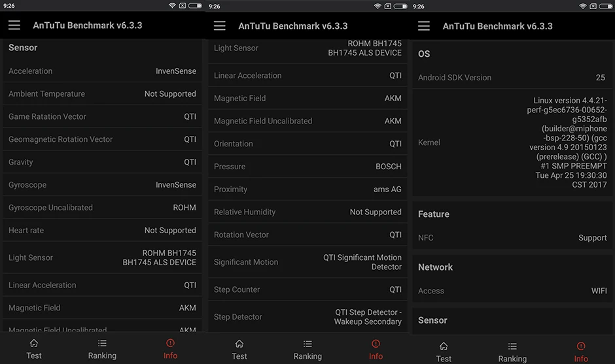The height and width of the screenshot is (364, 615).
Task: Select Ambient Temperature row
Action: pyautogui.click(x=102, y=93)
